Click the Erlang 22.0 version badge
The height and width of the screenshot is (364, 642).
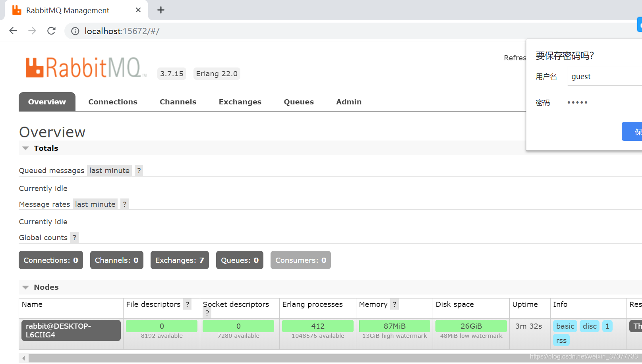[x=217, y=74]
